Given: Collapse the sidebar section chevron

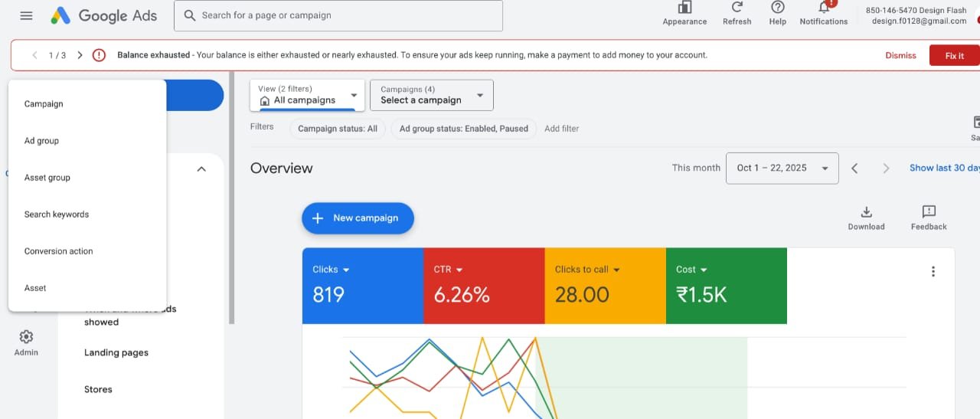Looking at the screenshot, I should [x=201, y=169].
